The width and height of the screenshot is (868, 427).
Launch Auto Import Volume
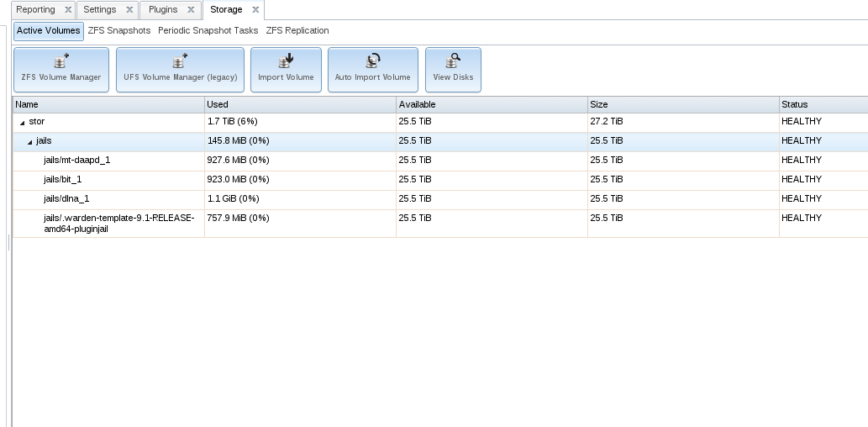pos(372,69)
